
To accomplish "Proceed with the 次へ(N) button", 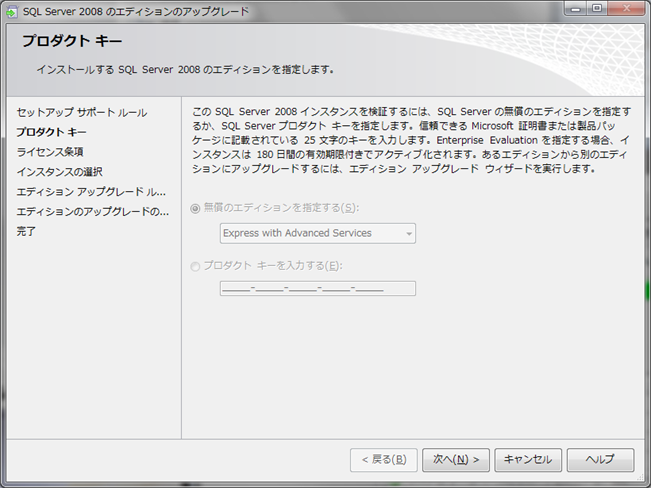I will click(456, 460).
